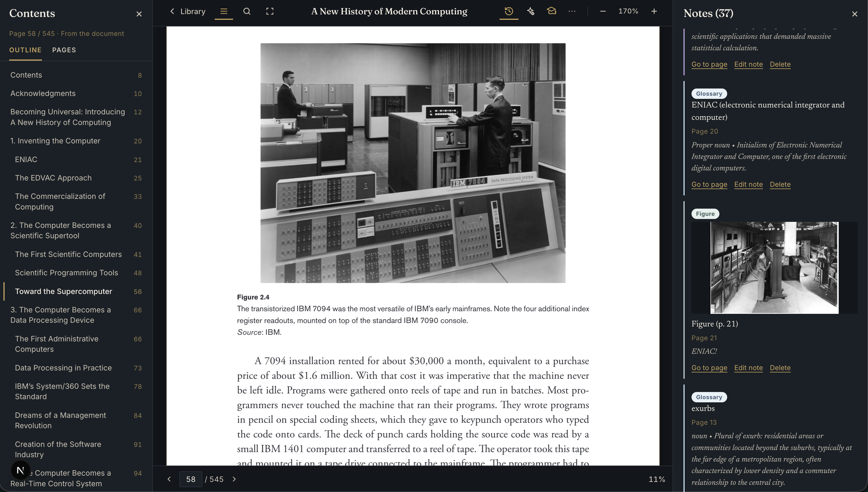This screenshot has height=492, width=868.
Task: Open Data Processing in Practice section
Action: click(76, 368)
